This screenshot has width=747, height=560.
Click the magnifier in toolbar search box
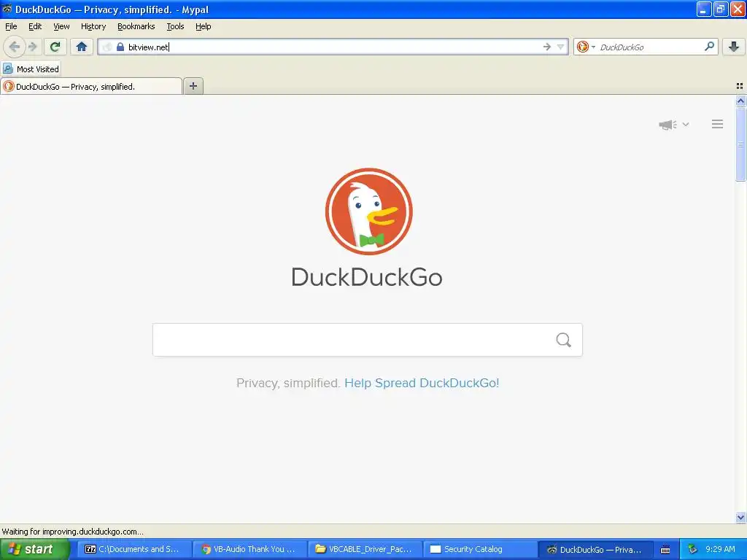(709, 47)
